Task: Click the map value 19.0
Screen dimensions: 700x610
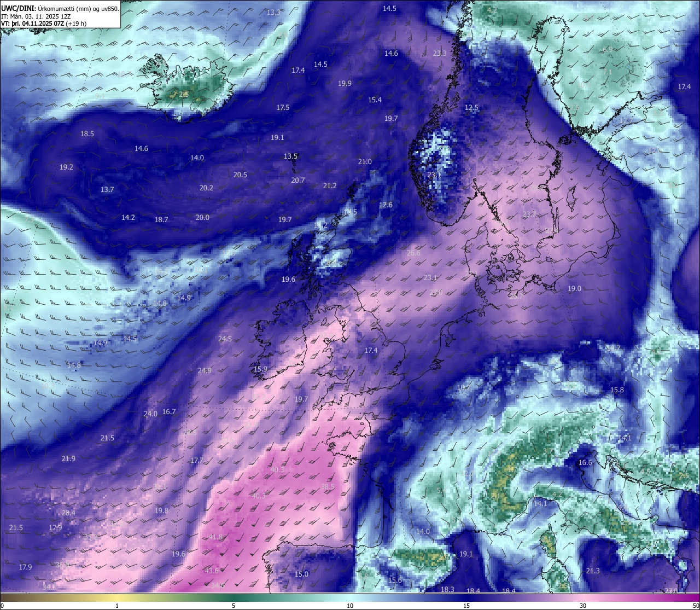Action: (574, 289)
